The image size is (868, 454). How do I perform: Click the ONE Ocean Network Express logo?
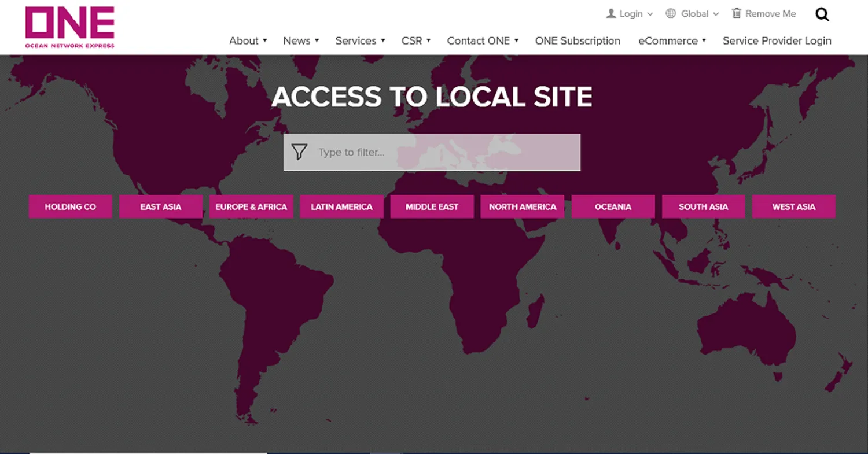click(x=70, y=27)
